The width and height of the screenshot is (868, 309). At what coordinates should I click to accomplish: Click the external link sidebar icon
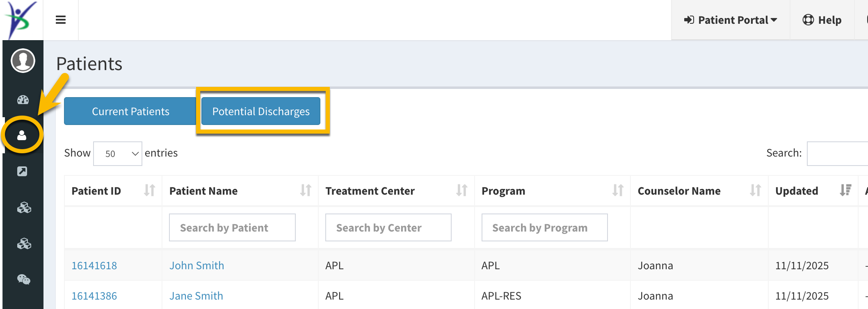(x=22, y=171)
